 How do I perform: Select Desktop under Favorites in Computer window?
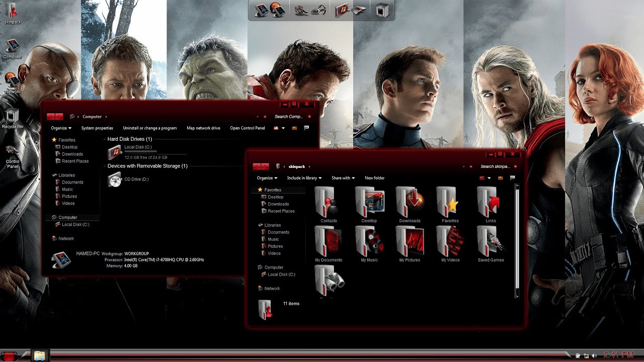(66, 147)
